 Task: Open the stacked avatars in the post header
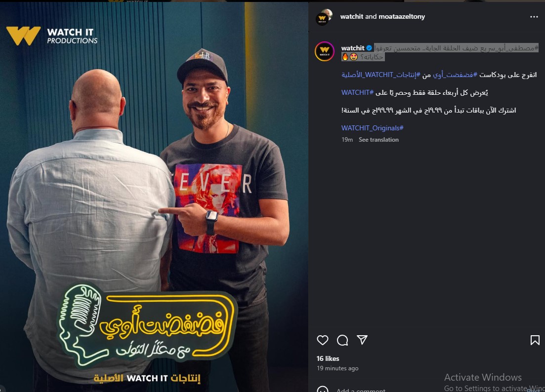point(324,17)
